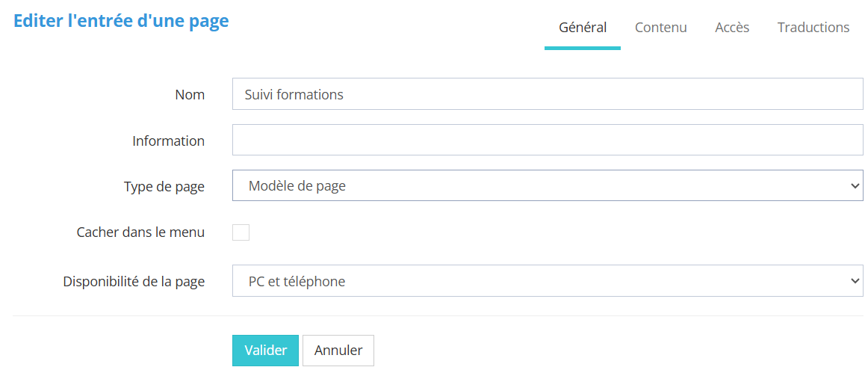Go to the Accès tab
The width and height of the screenshot is (868, 367).
(732, 28)
